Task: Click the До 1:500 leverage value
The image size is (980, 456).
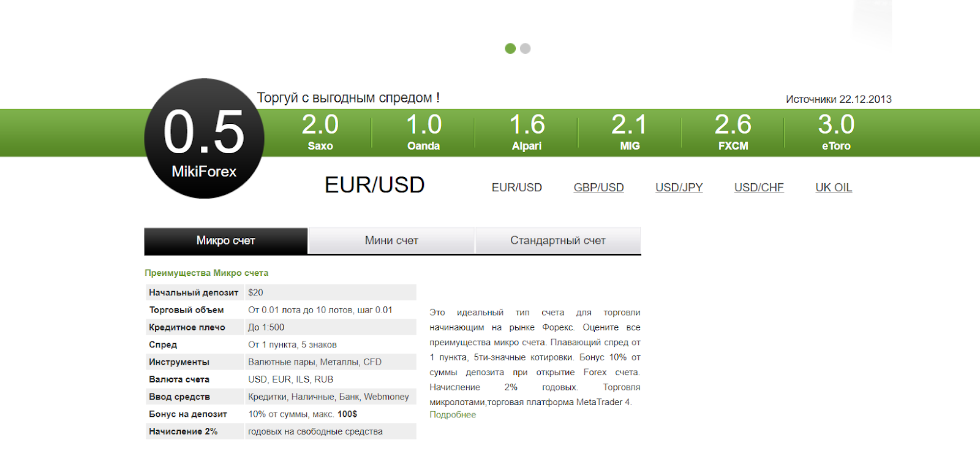Action: point(266,327)
